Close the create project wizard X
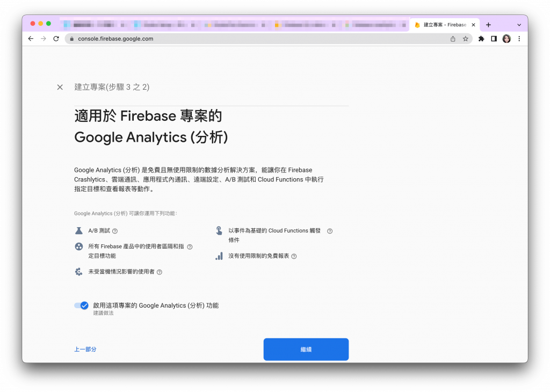 coord(60,88)
